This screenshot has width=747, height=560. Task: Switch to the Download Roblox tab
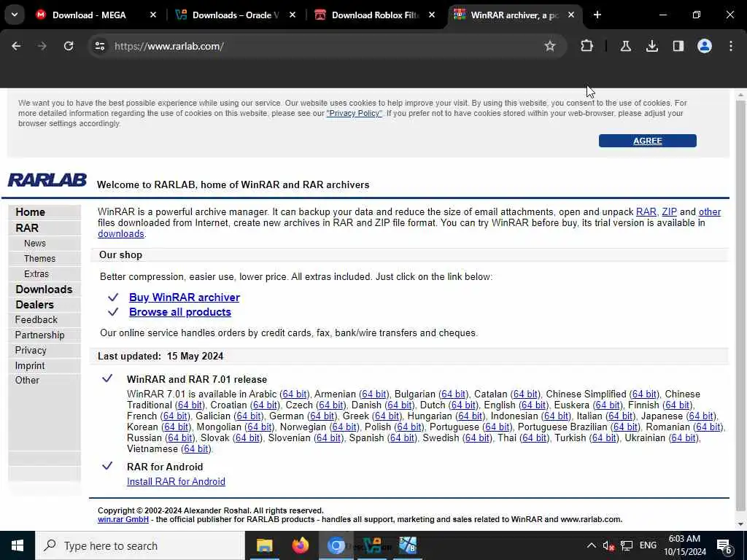point(375,15)
